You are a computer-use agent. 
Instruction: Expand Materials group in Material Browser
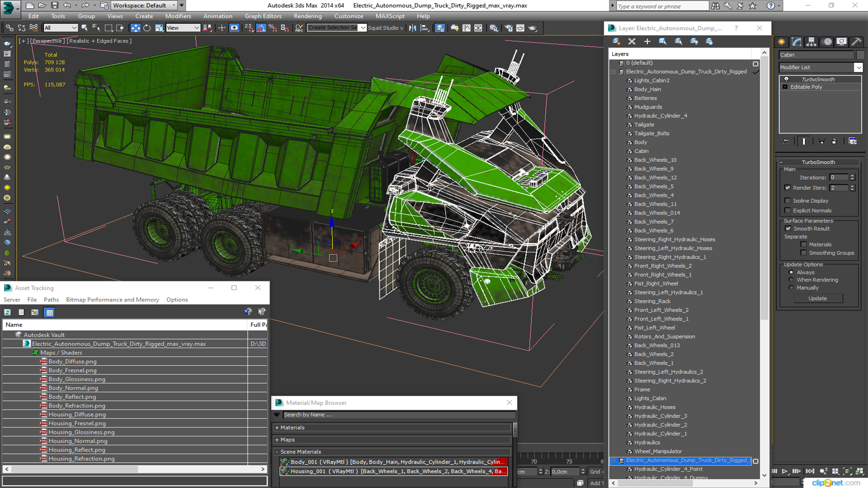[x=277, y=427]
